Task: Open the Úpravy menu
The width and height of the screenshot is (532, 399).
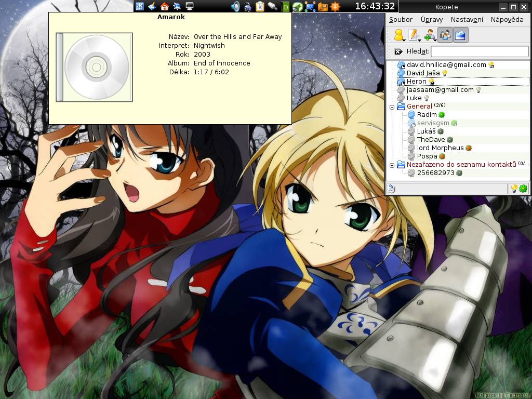Action: [x=432, y=20]
